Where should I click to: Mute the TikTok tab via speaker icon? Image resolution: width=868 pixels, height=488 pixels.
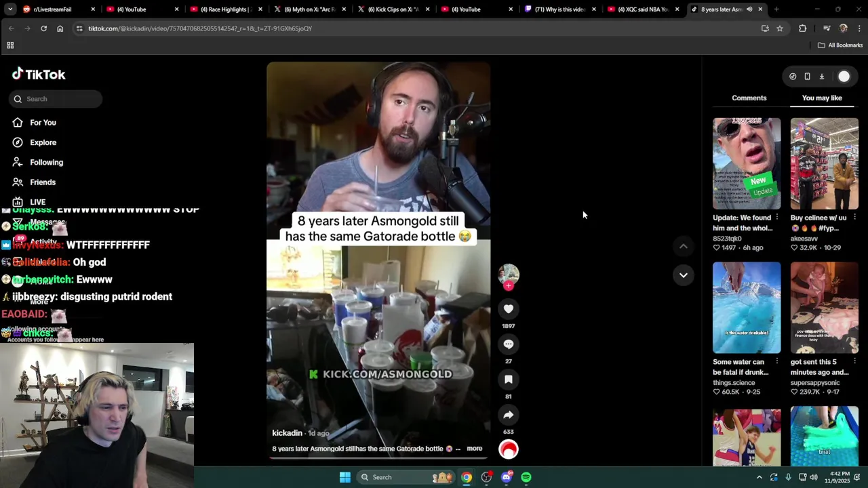(x=749, y=9)
